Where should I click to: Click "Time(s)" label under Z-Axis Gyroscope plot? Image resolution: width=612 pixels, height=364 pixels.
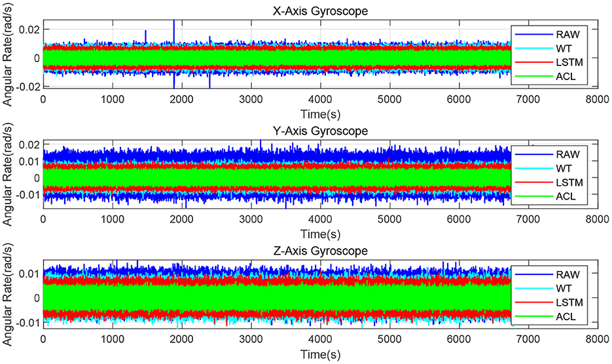point(320,355)
